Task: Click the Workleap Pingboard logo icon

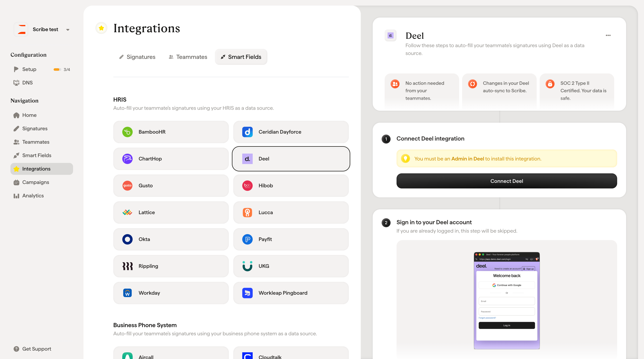Action: pos(247,293)
